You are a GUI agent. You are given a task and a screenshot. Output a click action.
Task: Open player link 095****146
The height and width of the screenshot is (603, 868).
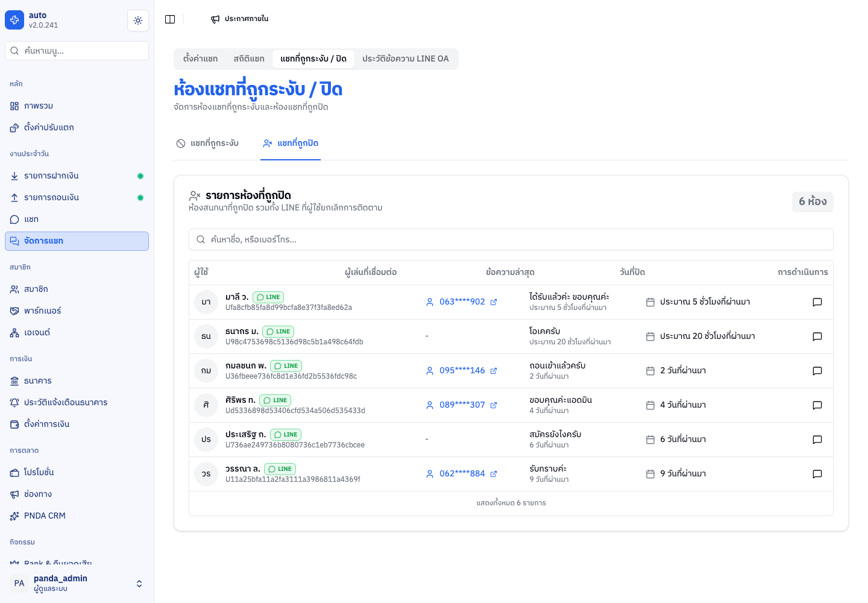click(462, 371)
